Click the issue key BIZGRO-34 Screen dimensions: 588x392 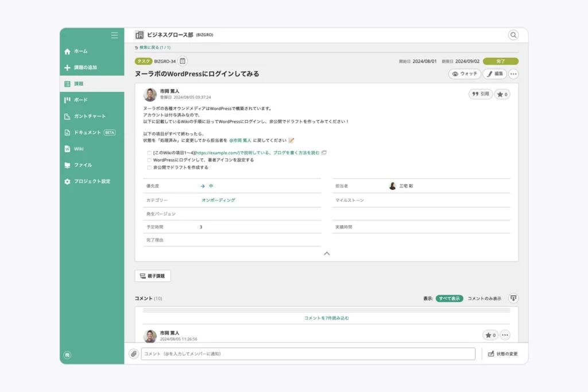pos(165,61)
